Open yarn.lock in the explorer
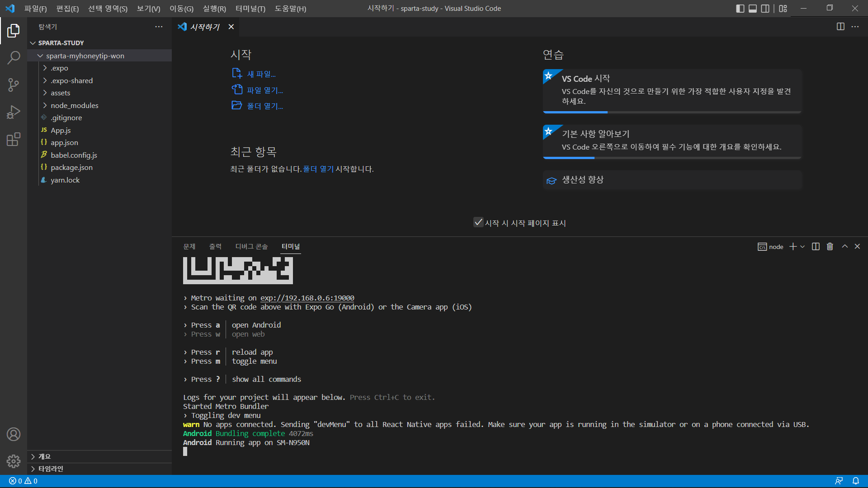 click(x=99, y=180)
